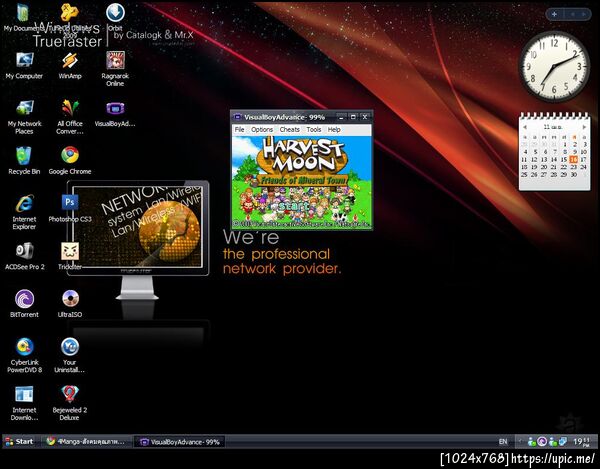The width and height of the screenshot is (600, 469).
Task: Launch the Orbit downloader icon
Action: (x=115, y=17)
